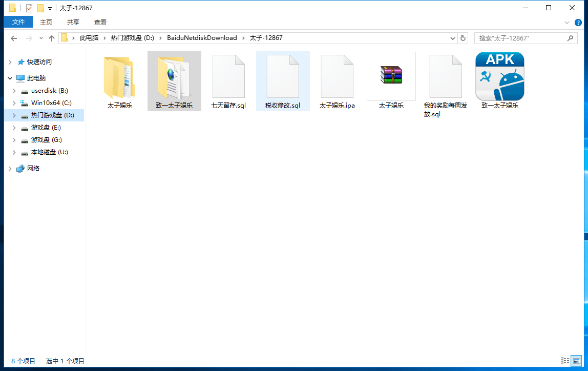Select the 太子娱乐.ipa file icon
This screenshot has width=588, height=371.
point(337,76)
